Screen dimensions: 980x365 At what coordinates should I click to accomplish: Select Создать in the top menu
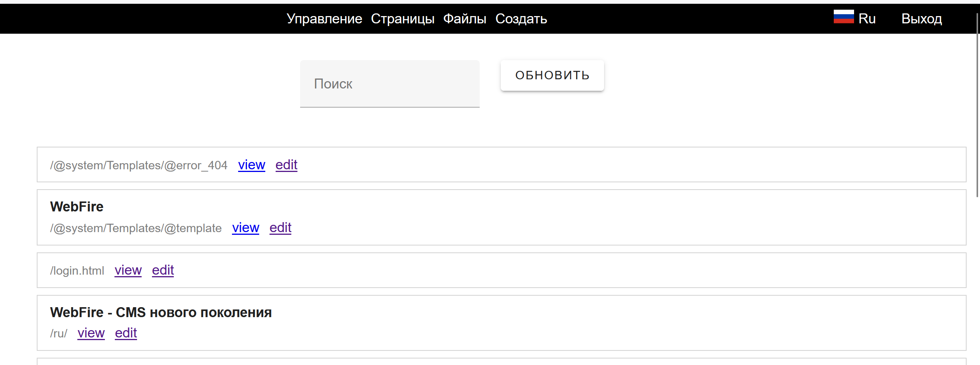coord(521,19)
